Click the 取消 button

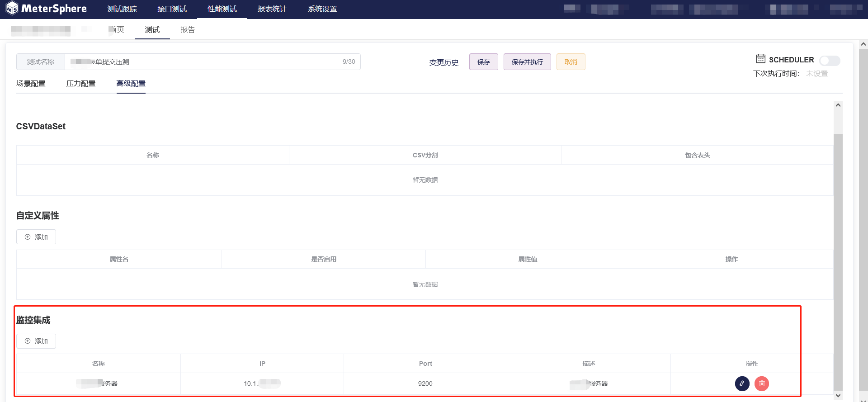point(571,62)
